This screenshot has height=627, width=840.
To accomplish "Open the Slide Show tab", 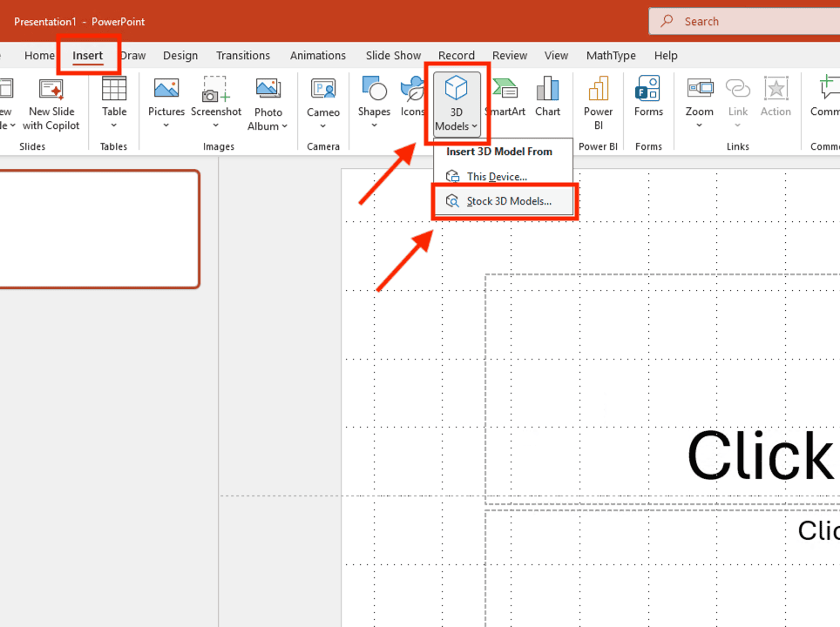I will pos(393,55).
